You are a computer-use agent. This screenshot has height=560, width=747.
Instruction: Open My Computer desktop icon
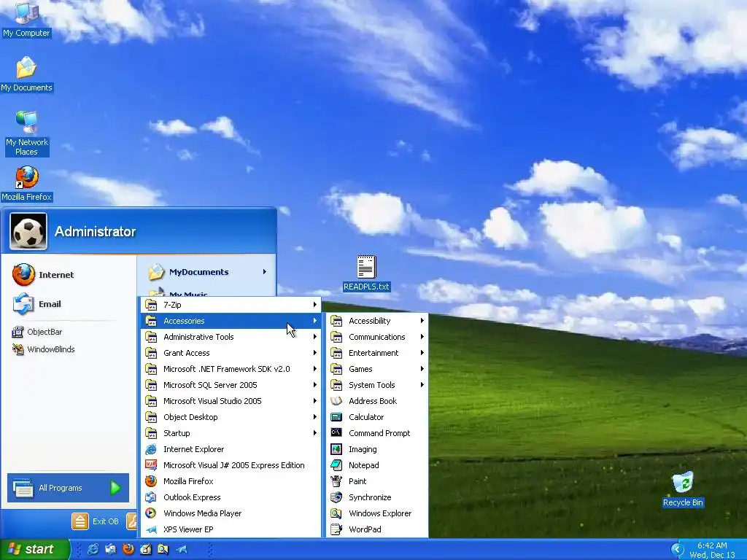coord(26,19)
